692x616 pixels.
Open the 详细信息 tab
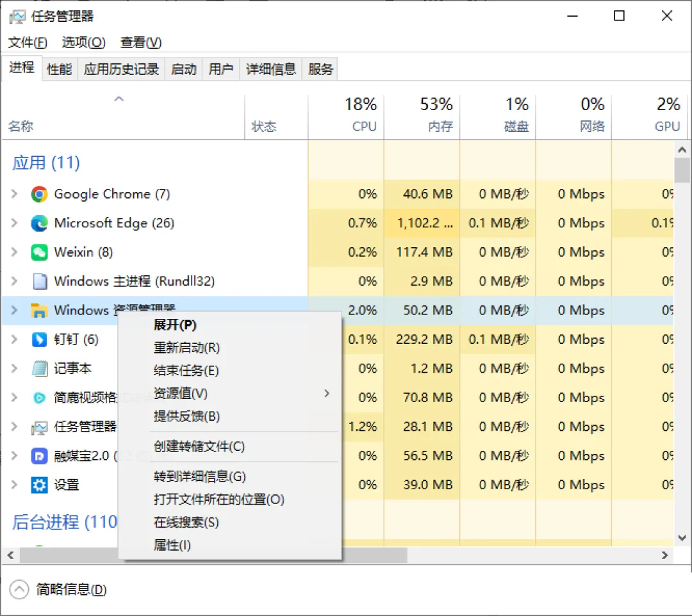tap(271, 69)
